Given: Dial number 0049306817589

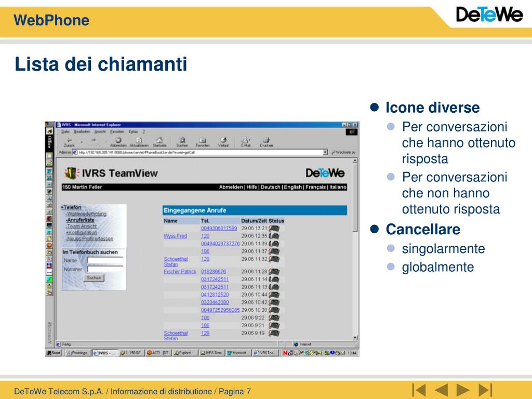Looking at the screenshot, I should click(x=219, y=229).
